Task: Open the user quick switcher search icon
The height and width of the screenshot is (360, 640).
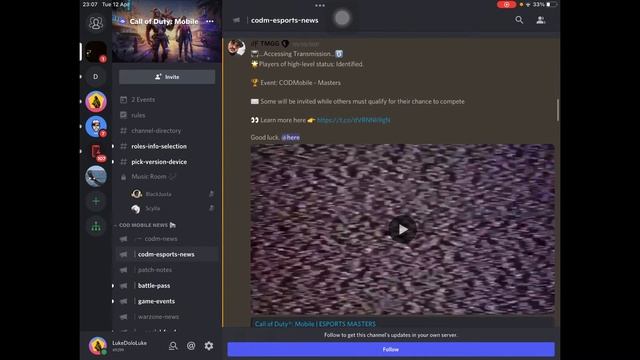Action: (x=173, y=346)
